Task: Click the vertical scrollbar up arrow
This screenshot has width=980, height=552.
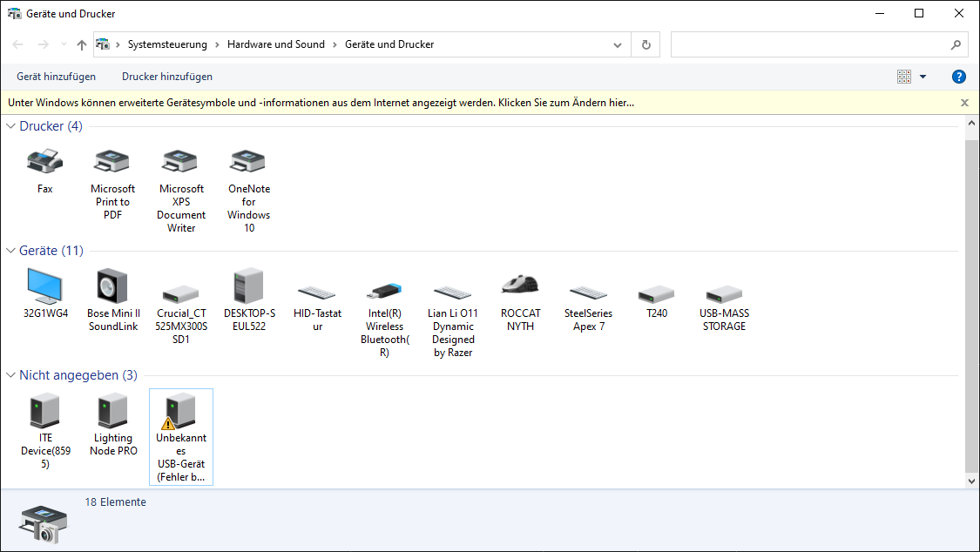Action: point(971,123)
